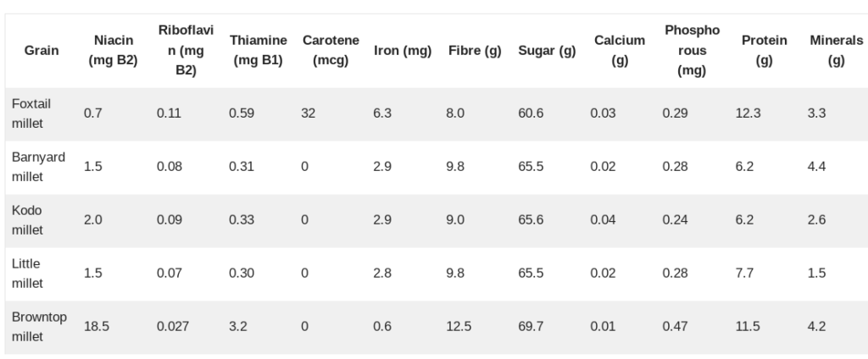Click the Foxtail millet row label
This screenshot has height=359, width=868.
tap(31, 113)
